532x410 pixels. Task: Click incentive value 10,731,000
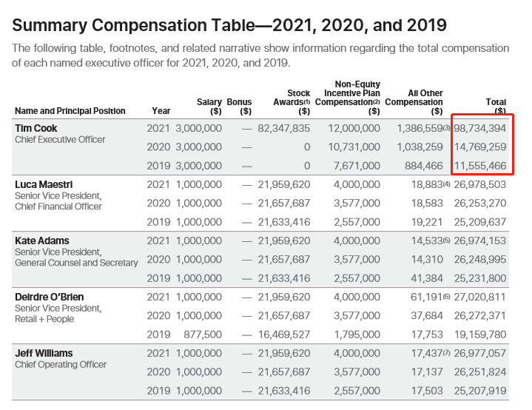tap(354, 147)
